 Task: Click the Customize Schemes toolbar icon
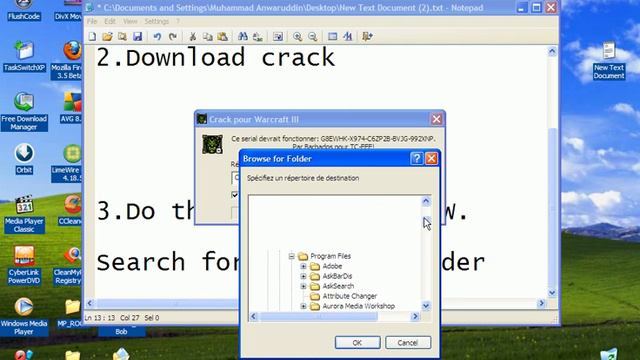[347, 37]
